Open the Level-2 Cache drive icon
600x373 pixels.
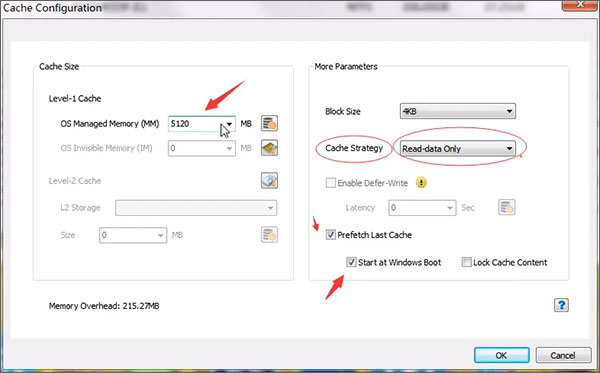click(x=269, y=181)
